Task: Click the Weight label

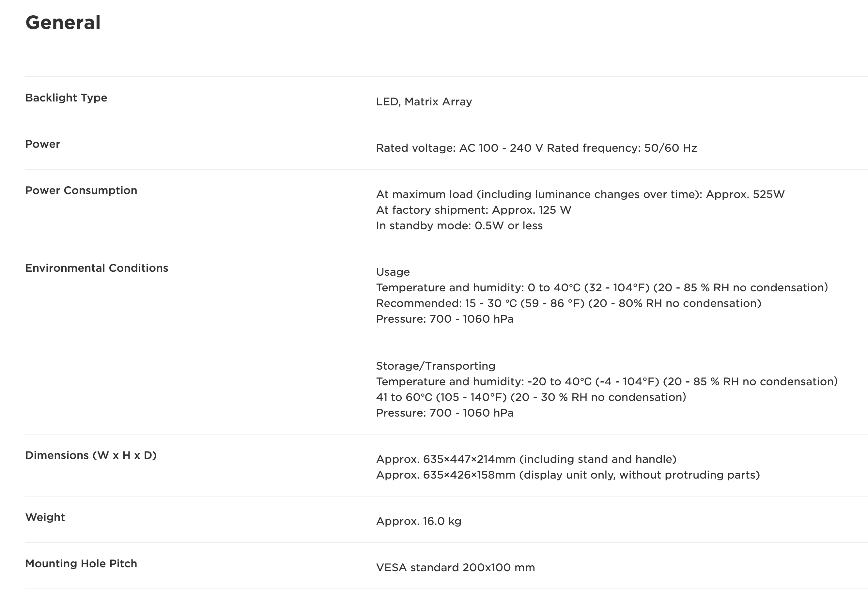Action: pos(45,517)
